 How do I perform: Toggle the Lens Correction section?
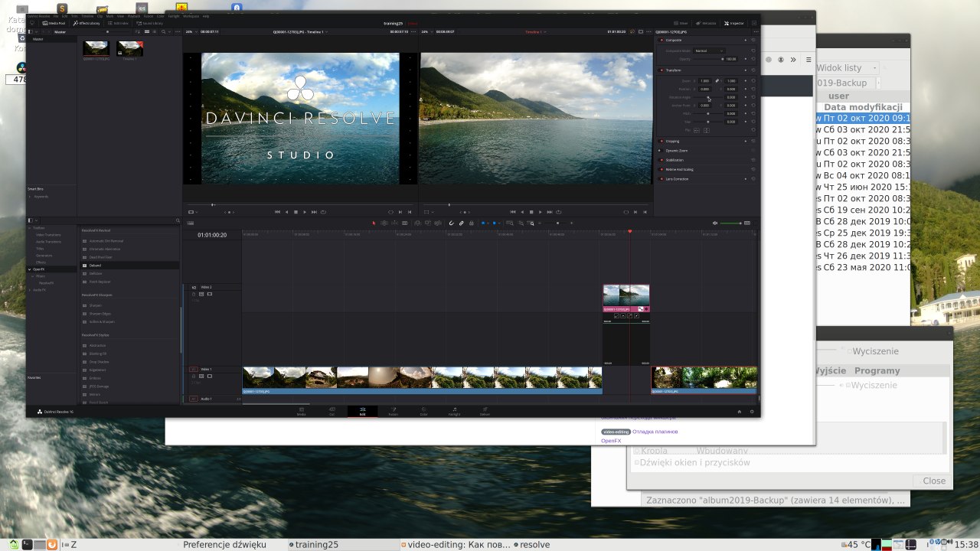pyautogui.click(x=661, y=179)
